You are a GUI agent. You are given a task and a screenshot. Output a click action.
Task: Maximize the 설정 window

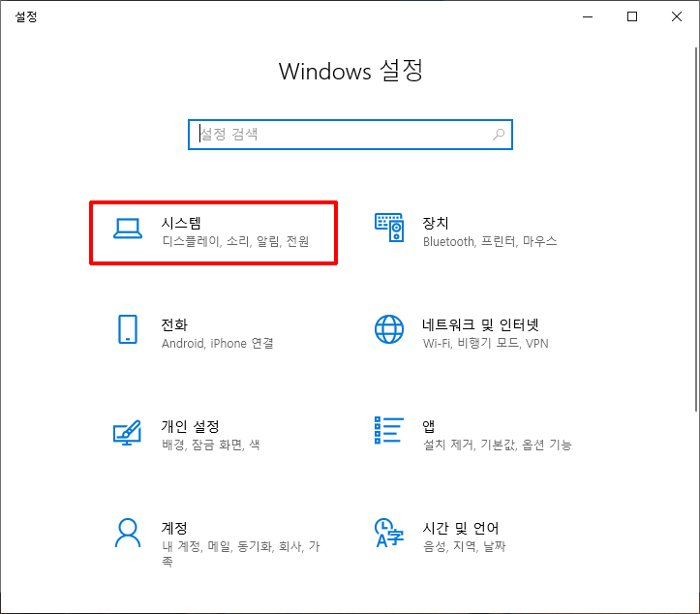click(x=632, y=17)
